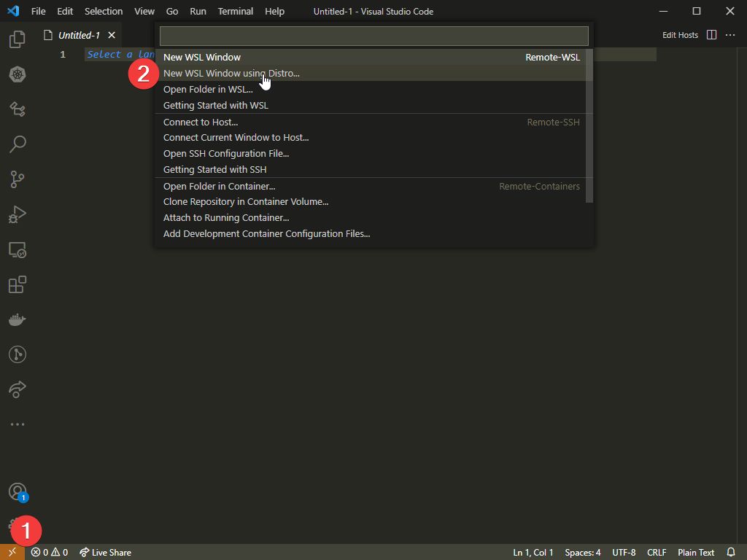Image resolution: width=747 pixels, height=560 pixels.
Task: Click the Edit Hosts button
Action: click(680, 35)
